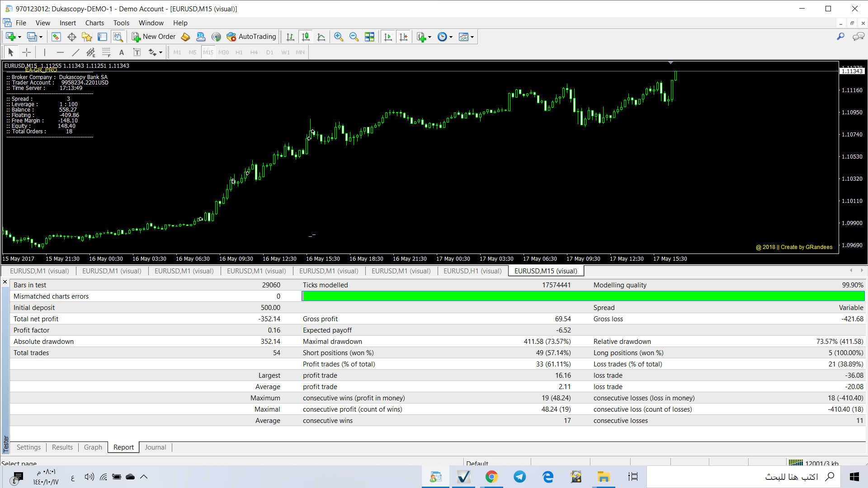Open the tester Journal tab
The height and width of the screenshot is (488, 868).
(x=156, y=447)
